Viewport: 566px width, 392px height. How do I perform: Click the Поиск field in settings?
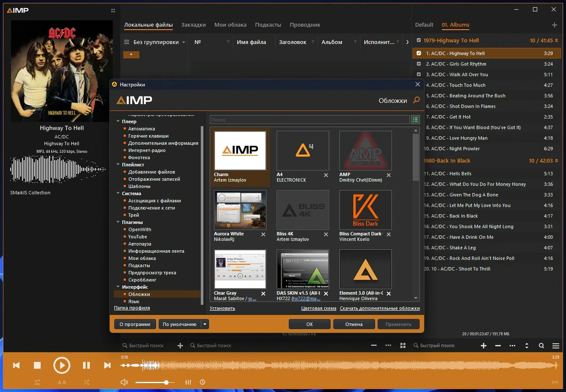coord(309,120)
